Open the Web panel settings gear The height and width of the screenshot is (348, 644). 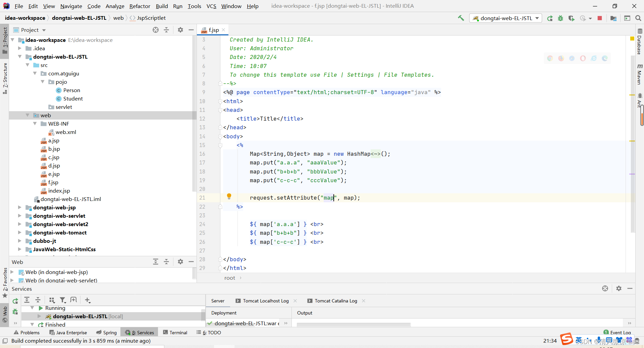[x=180, y=262]
